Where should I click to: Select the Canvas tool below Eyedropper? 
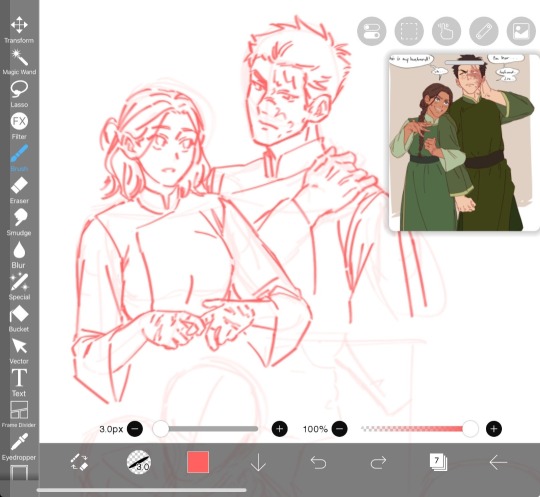point(19,473)
